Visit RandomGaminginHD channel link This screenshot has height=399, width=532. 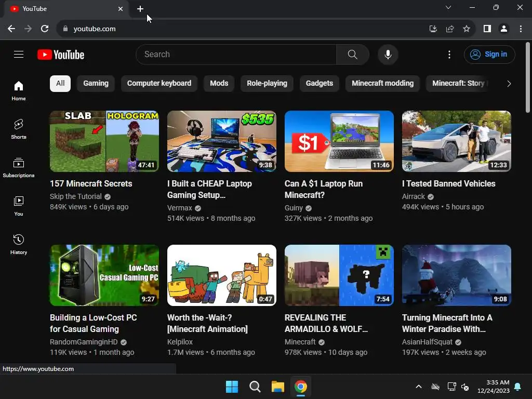[84, 342]
